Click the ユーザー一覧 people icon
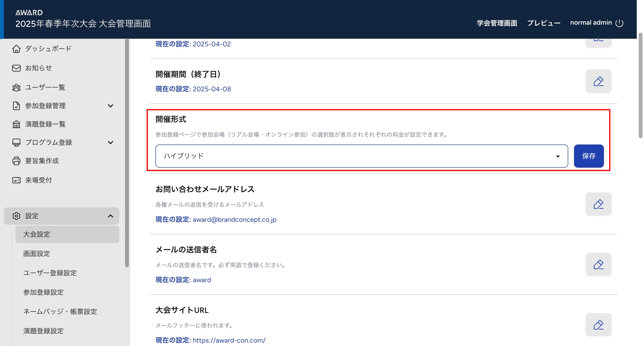 16,87
